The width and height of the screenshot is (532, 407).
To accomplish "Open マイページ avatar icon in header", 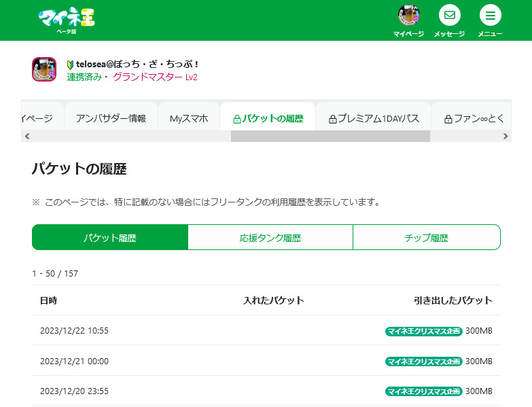I will (x=408, y=16).
